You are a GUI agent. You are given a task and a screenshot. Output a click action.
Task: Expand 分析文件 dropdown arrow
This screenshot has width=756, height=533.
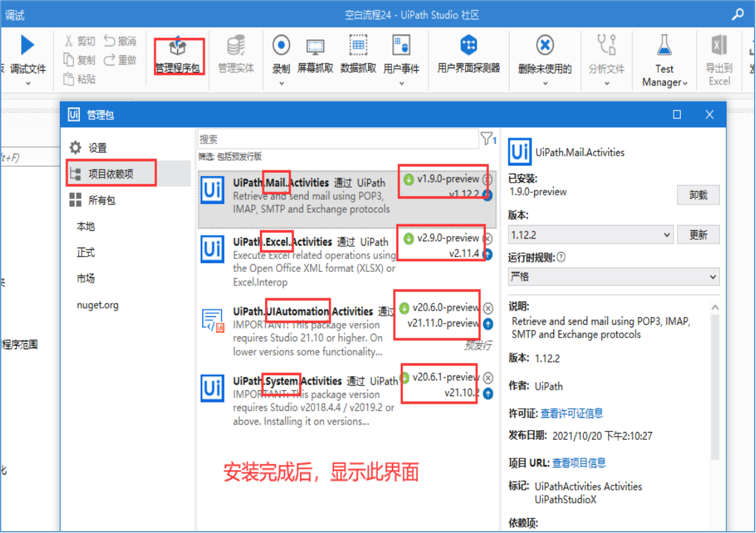click(x=607, y=84)
